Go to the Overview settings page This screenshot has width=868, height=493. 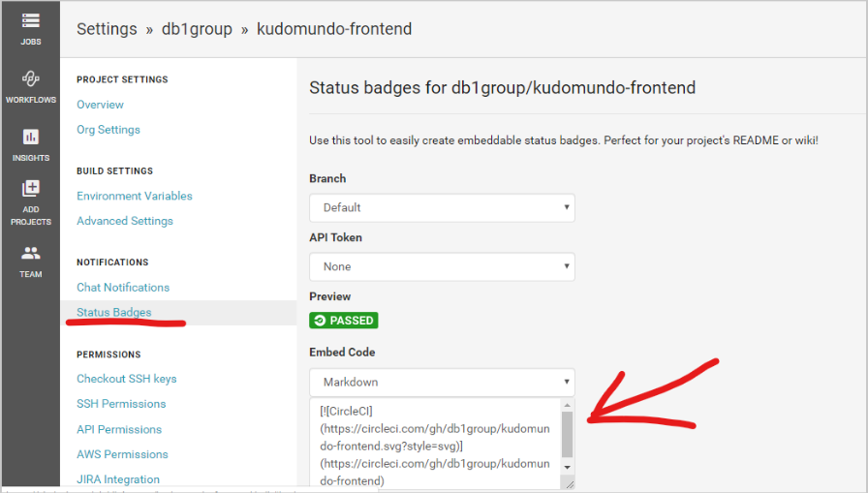[100, 105]
